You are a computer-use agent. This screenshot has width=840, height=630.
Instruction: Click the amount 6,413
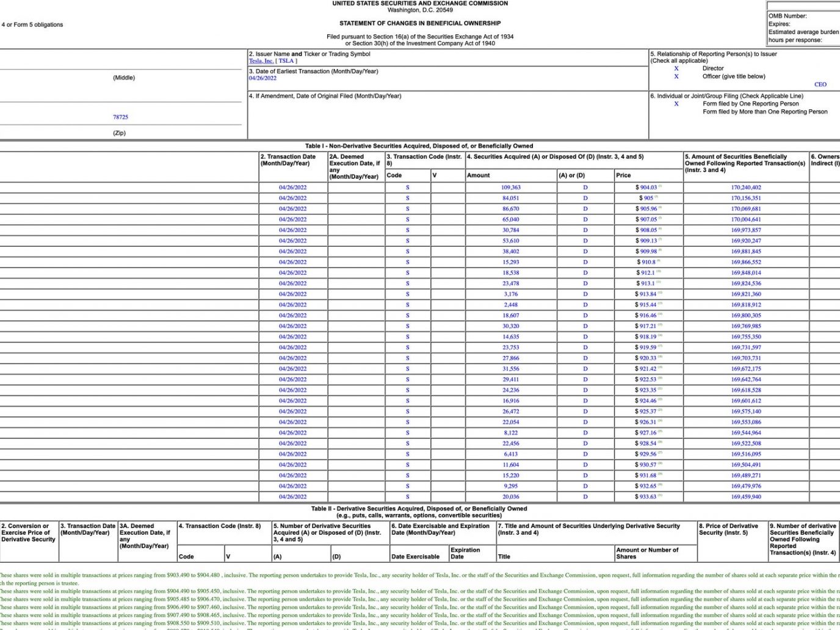tap(511, 454)
